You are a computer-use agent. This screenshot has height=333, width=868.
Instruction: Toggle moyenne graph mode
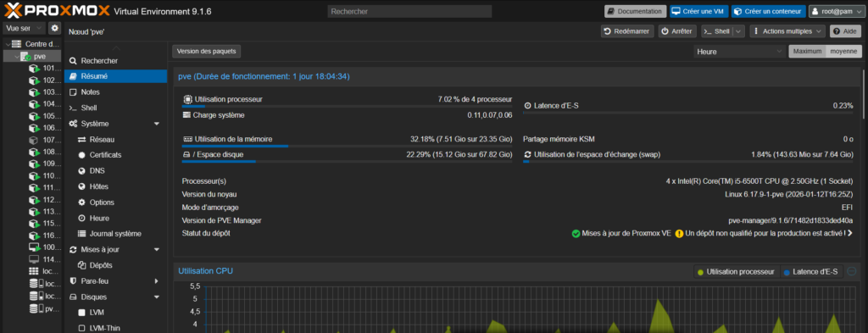click(x=843, y=52)
